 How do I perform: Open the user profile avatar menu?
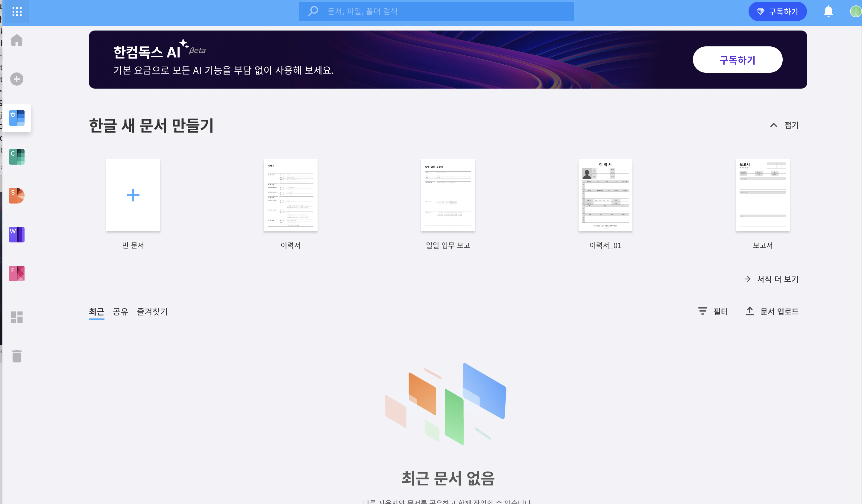pos(855,12)
